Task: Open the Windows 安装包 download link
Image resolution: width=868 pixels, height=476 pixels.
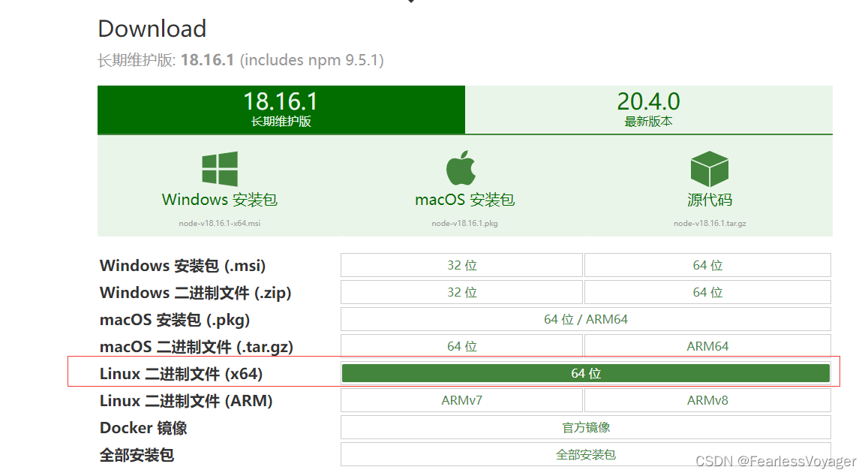Action: [220, 200]
